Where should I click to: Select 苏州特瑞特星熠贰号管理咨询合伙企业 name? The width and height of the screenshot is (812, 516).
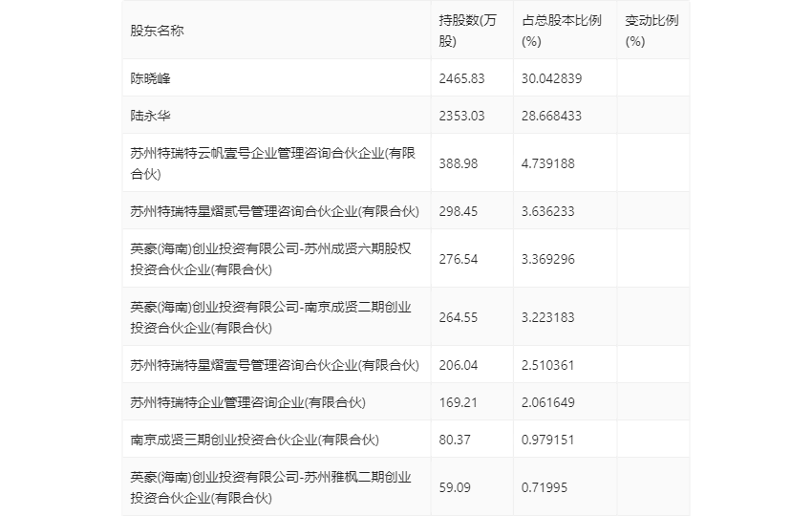click(x=274, y=211)
